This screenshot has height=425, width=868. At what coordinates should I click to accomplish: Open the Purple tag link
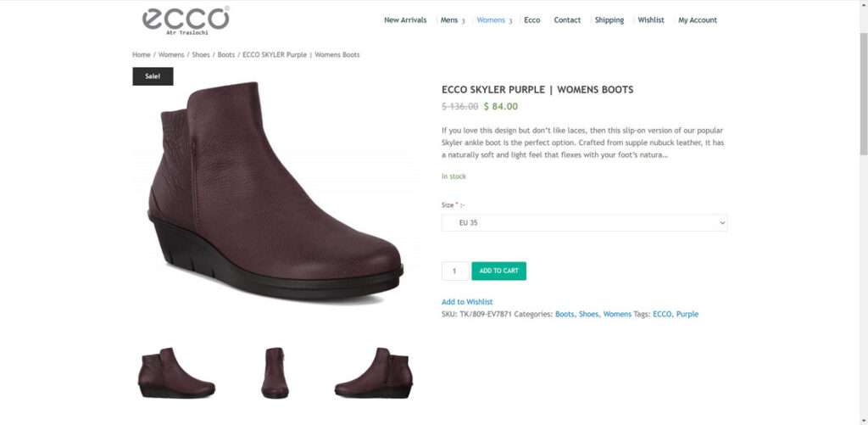(x=687, y=315)
